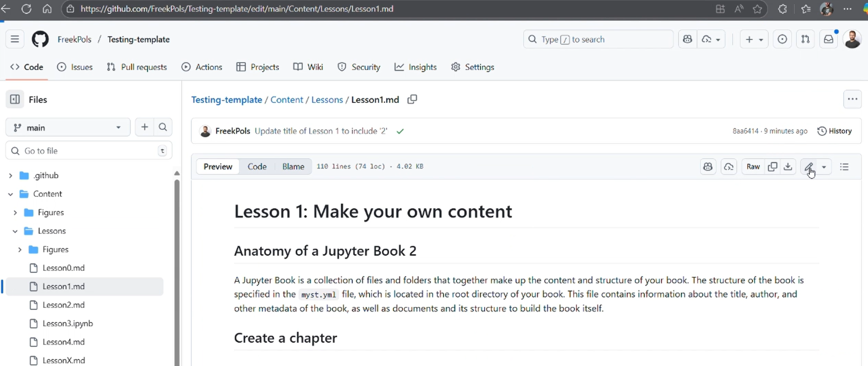Open the file in github.dev agent icon

tap(729, 167)
